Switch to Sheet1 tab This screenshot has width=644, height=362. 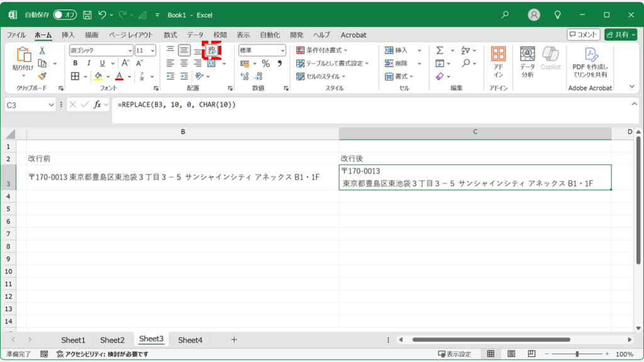(x=73, y=340)
